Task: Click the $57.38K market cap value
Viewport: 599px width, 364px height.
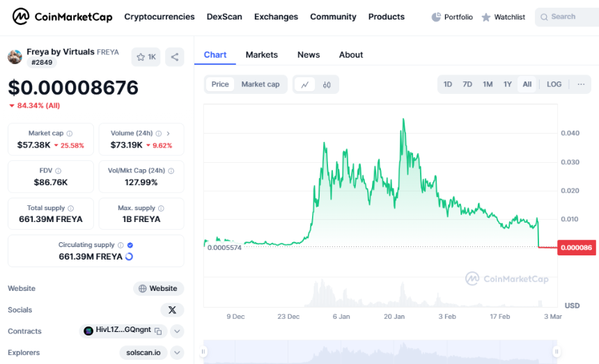Action: [x=33, y=145]
